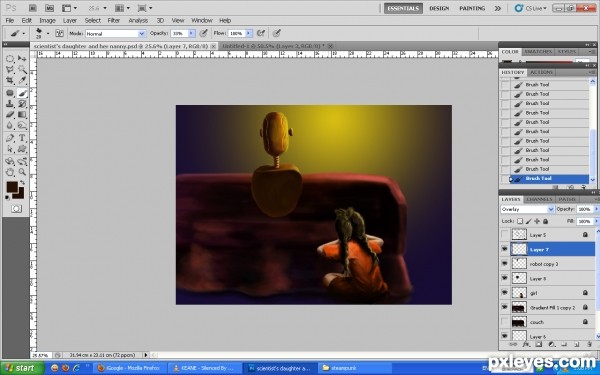600x375 pixels.
Task: Add a layer mask
Action: (538, 344)
